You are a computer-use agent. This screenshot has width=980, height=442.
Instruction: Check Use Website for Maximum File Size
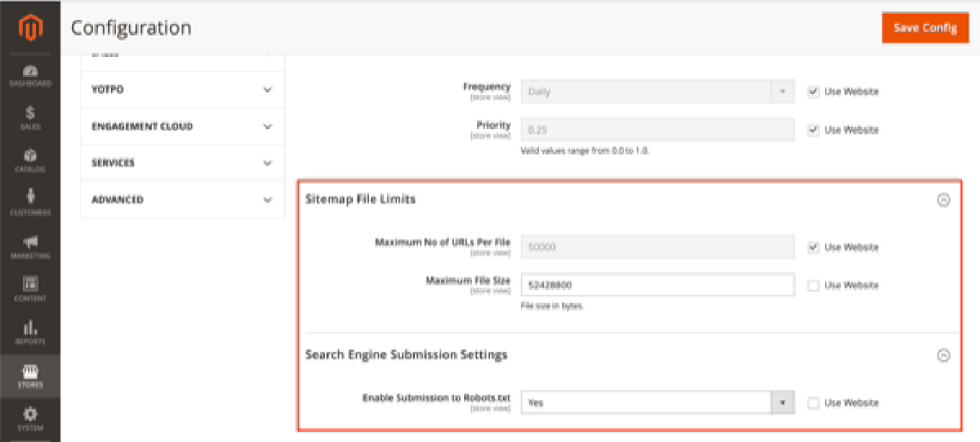point(814,286)
